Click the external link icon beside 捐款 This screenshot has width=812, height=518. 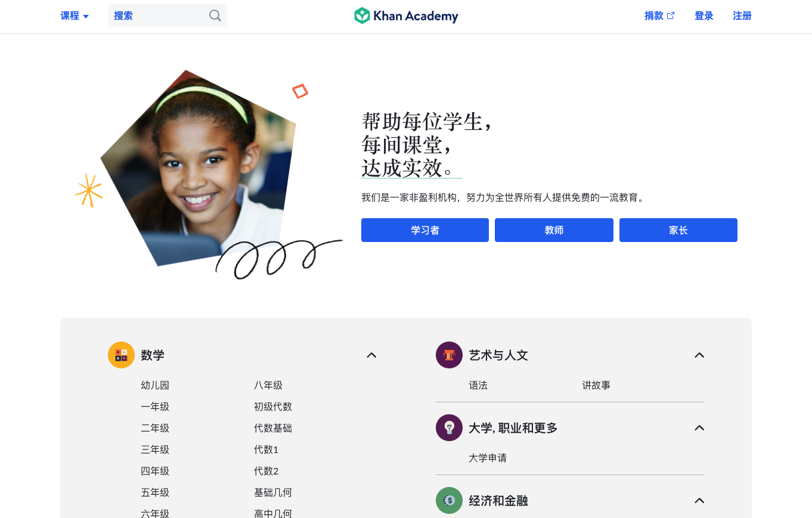coord(671,15)
